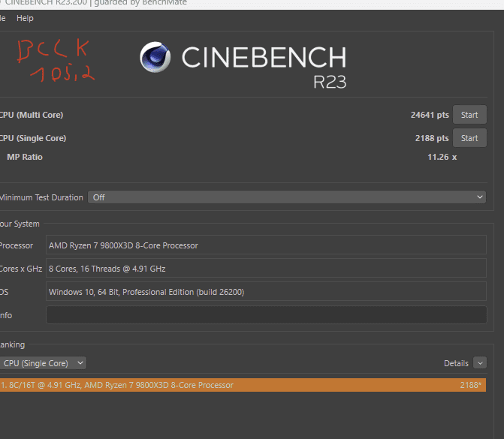Click the Minimum Test Duration label
The width and height of the screenshot is (504, 439).
[x=41, y=197]
